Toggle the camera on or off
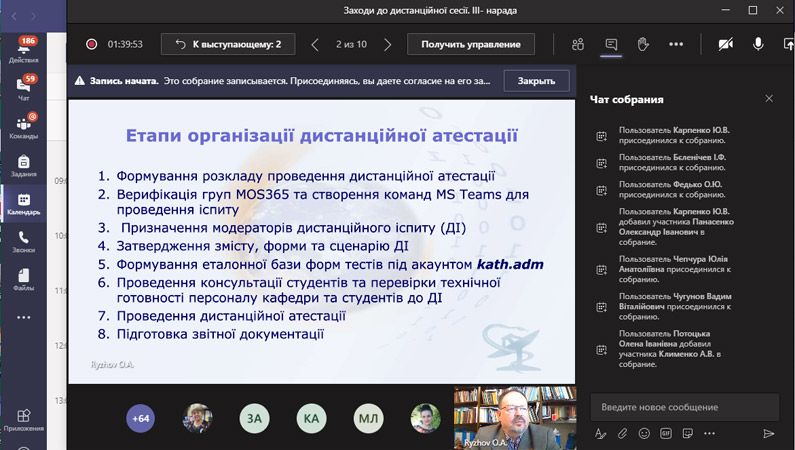Image resolution: width=795 pixels, height=450 pixels. (x=726, y=45)
